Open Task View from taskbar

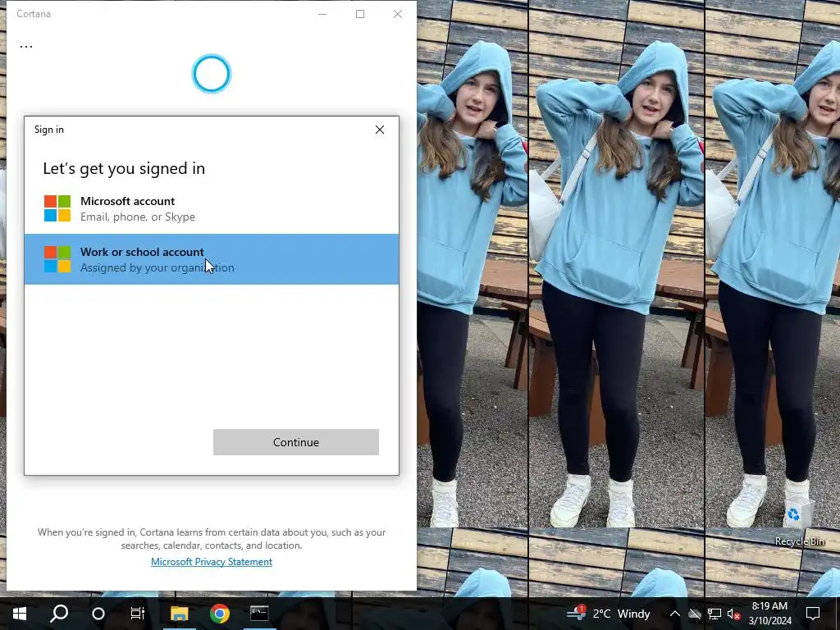138,614
